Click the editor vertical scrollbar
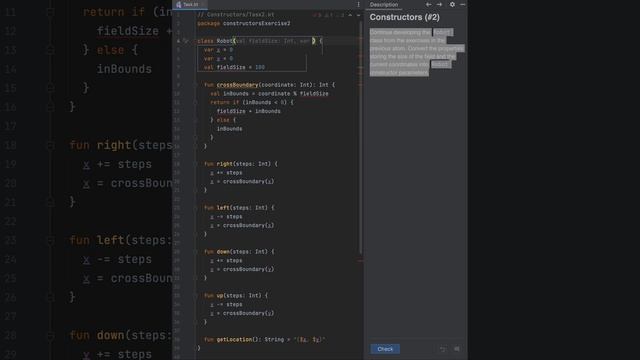The image size is (640, 360). (361, 139)
